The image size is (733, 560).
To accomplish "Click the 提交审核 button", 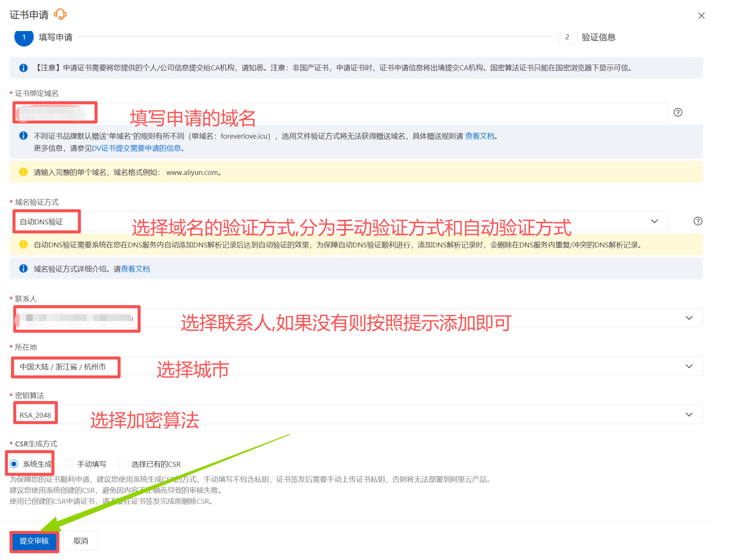I will tap(34, 541).
